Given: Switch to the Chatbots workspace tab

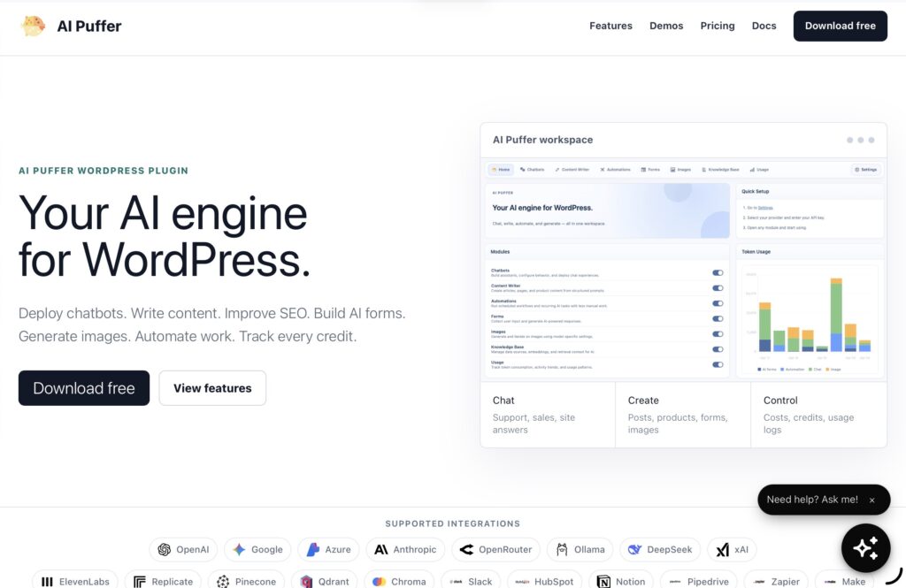Looking at the screenshot, I should click(532, 170).
